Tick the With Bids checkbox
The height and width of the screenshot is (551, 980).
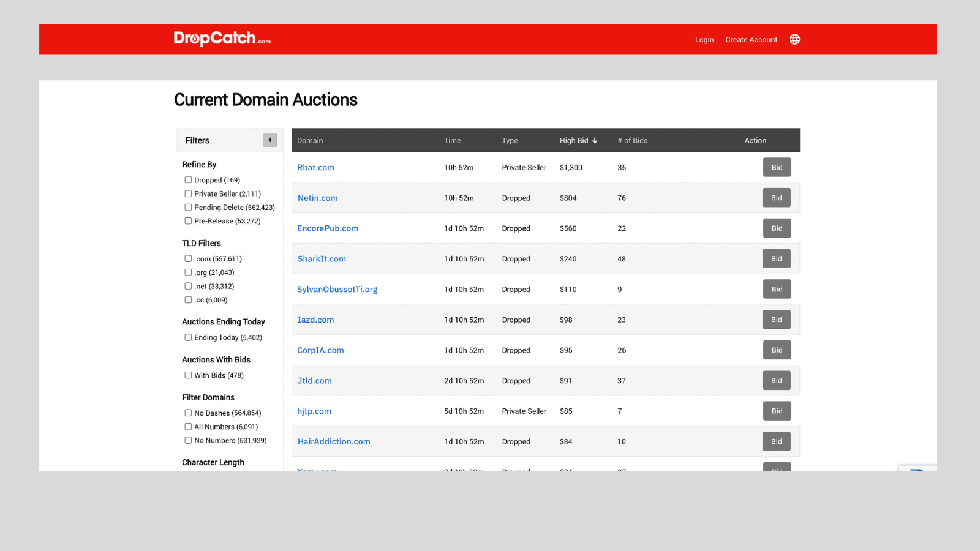click(x=188, y=375)
